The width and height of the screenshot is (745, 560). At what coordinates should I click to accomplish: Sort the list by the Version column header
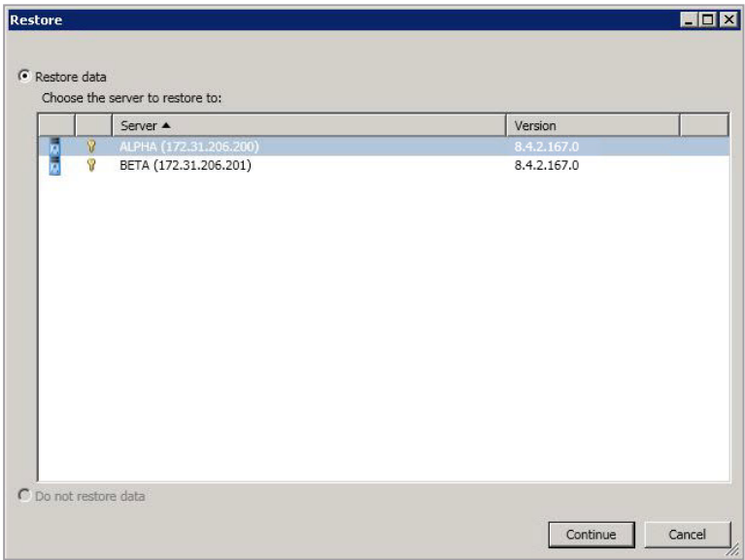click(592, 125)
